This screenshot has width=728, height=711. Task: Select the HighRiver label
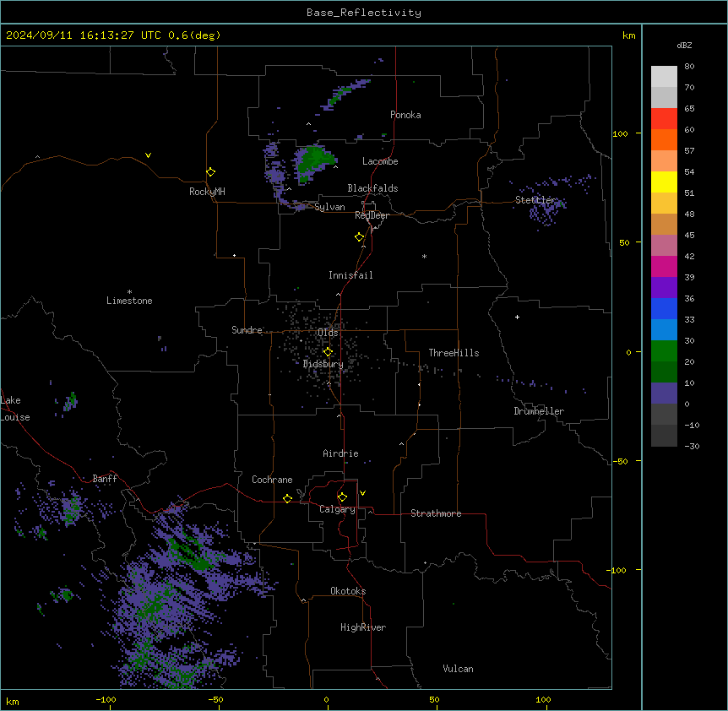pyautogui.click(x=363, y=627)
